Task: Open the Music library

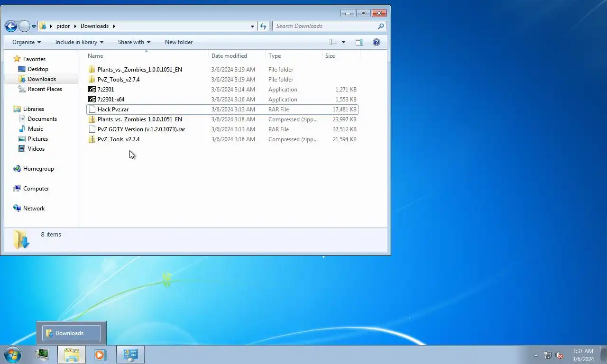Action: [35, 129]
